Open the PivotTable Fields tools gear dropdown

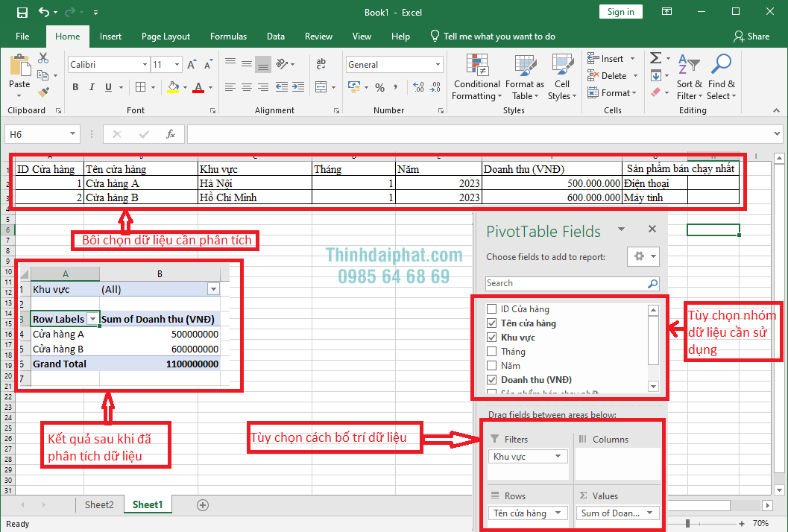click(643, 256)
